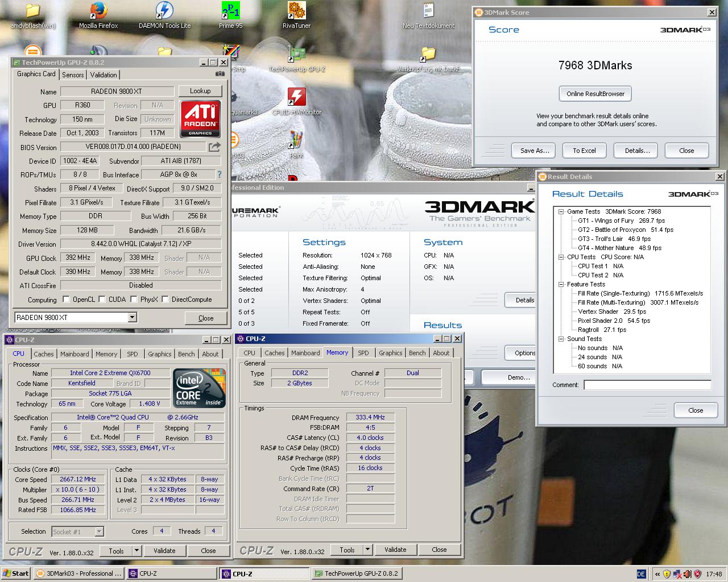Viewport: 728px width, 582px height.
Task: Expand the CPU-Z Tools dropdown arrow
Action: [x=136, y=551]
